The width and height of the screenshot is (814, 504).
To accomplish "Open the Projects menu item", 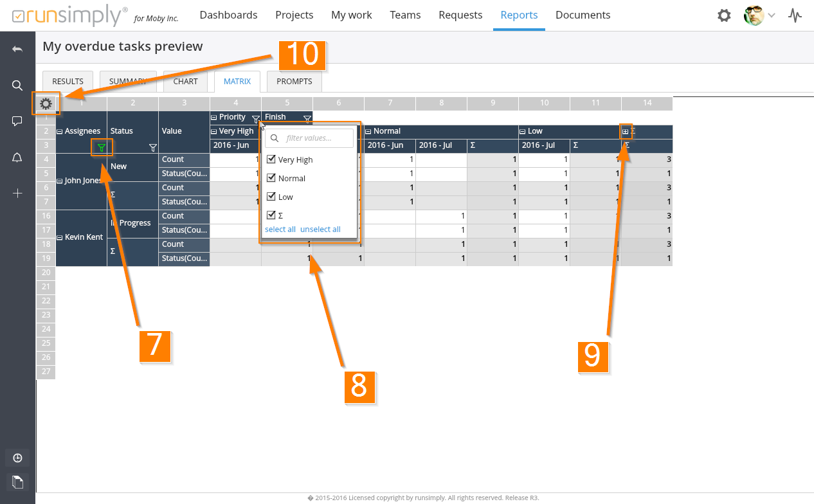I will pos(294,15).
